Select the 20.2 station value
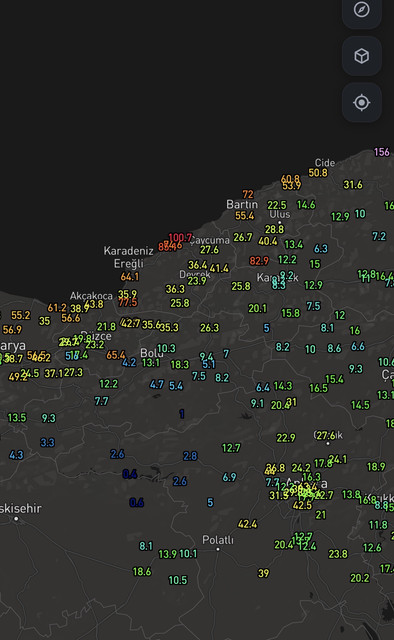Screen dimensions: 394x640 click(360, 578)
